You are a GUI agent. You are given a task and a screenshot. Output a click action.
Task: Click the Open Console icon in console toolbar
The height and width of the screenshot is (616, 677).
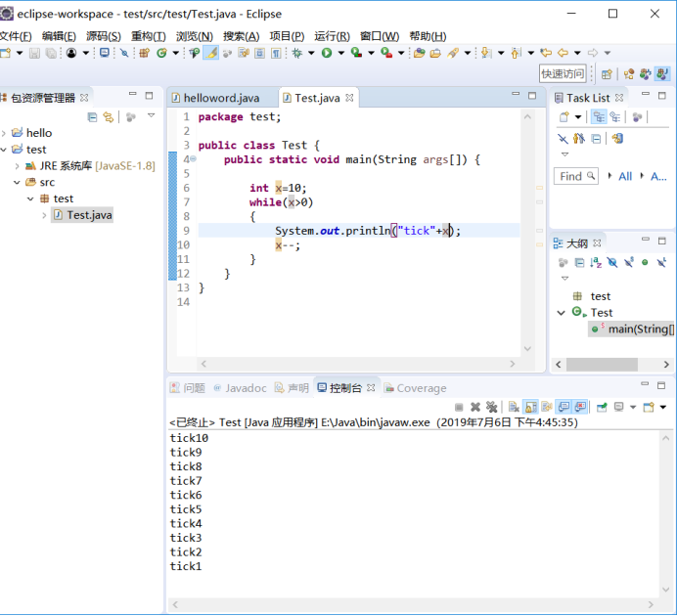pos(647,407)
